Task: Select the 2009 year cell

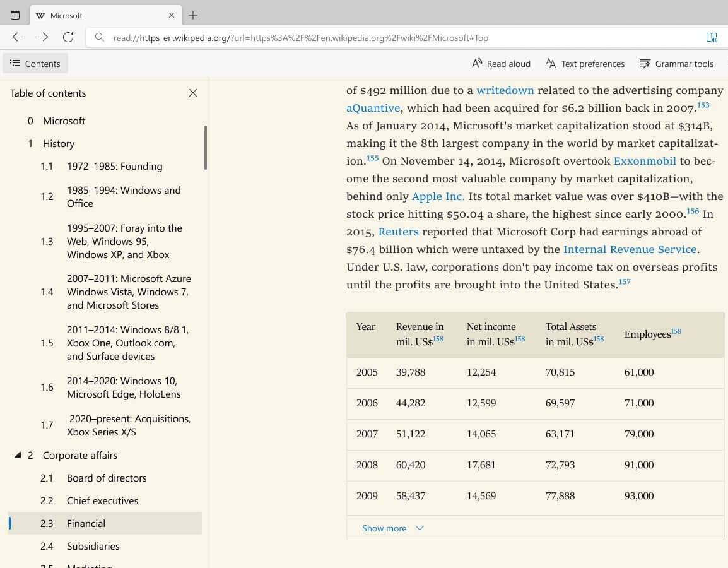Action: pyautogui.click(x=367, y=495)
